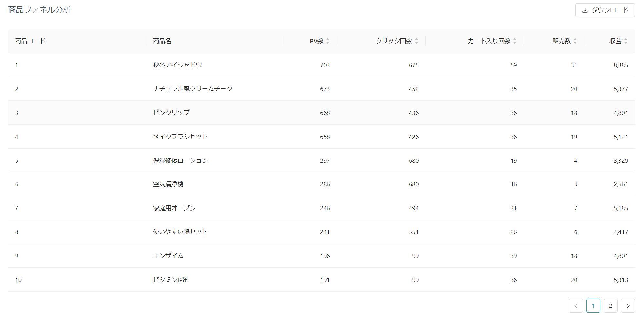Sort the 商品コード column

coord(29,41)
